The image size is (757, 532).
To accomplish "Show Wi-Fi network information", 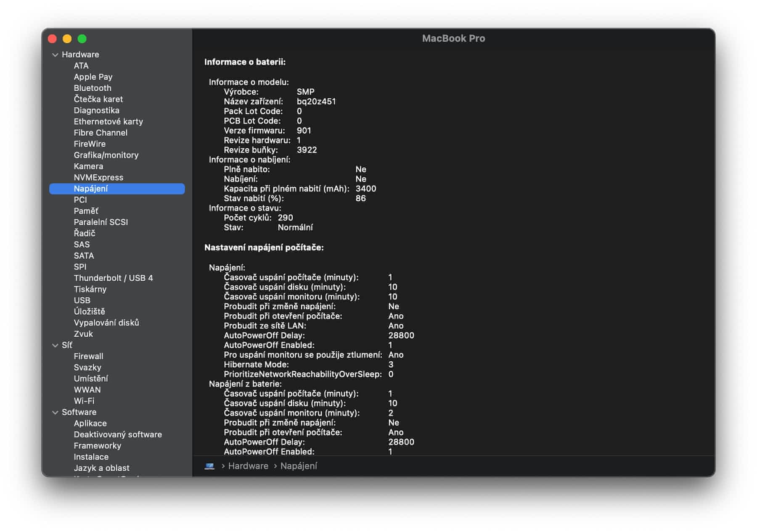I will [84, 401].
